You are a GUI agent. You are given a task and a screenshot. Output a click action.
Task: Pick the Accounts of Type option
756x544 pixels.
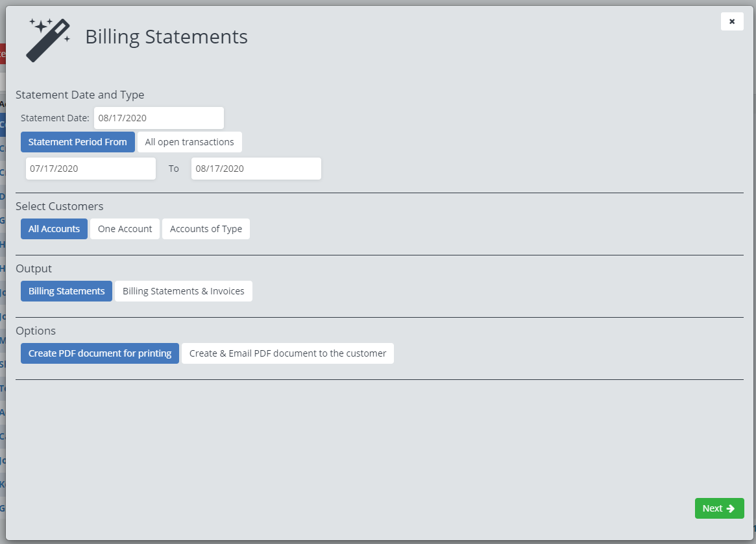click(206, 229)
